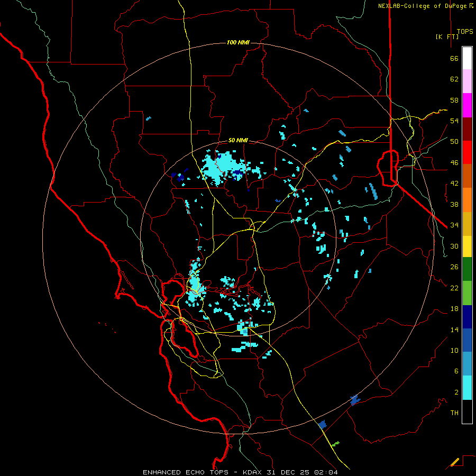The width and height of the screenshot is (476, 476).
Task: Click the gold 34 K FT legend swatch
Action: click(x=467, y=224)
